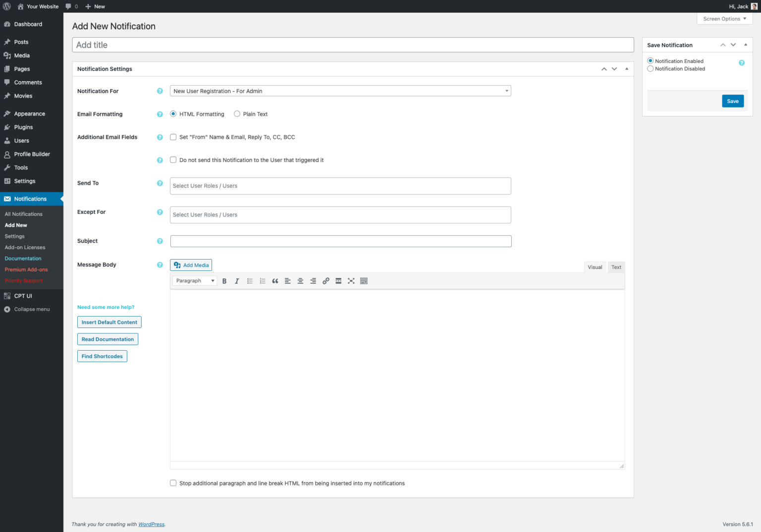Screen dimensions: 761x532
Task: Select Plain Text email formatting
Action: point(237,113)
